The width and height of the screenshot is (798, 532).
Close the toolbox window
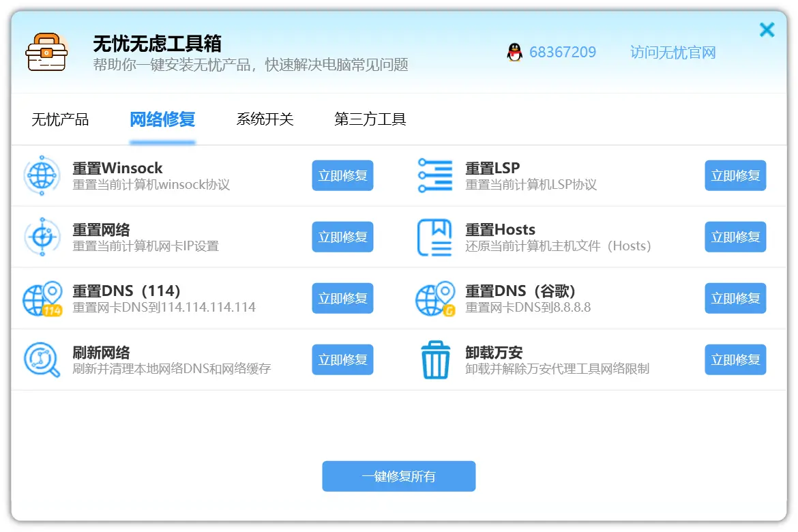767,30
